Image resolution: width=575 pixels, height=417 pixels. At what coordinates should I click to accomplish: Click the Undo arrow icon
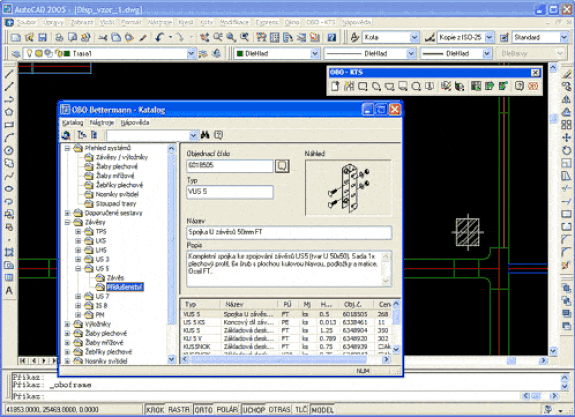(159, 37)
